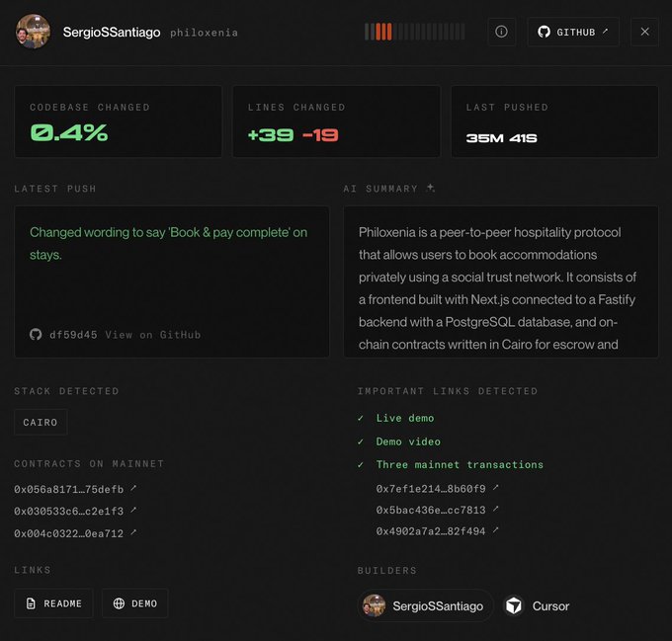Viewport: 672px width, 641px height.
Task: Open the Live demo link
Action: click(405, 418)
